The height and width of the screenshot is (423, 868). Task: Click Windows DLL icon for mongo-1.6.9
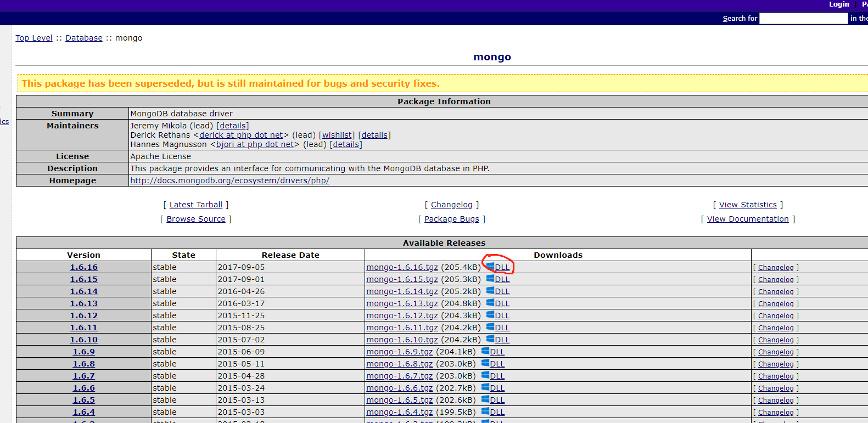[485, 351]
